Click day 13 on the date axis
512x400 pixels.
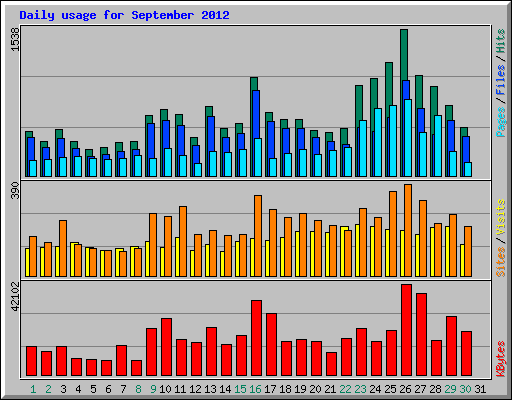210,389
